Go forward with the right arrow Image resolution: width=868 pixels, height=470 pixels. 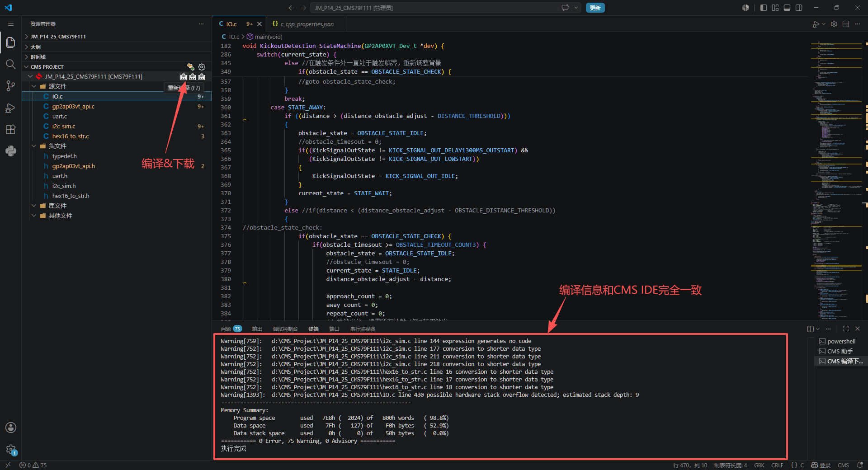(x=303, y=8)
